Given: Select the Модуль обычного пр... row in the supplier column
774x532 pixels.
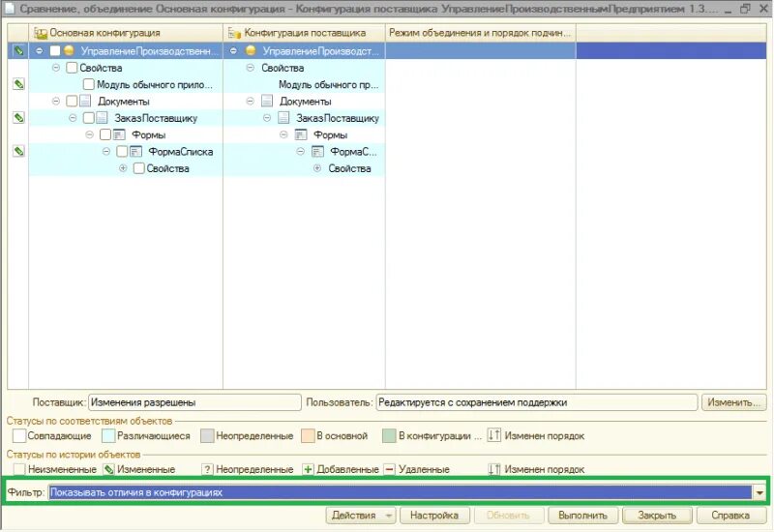Looking at the screenshot, I should click(x=304, y=84).
